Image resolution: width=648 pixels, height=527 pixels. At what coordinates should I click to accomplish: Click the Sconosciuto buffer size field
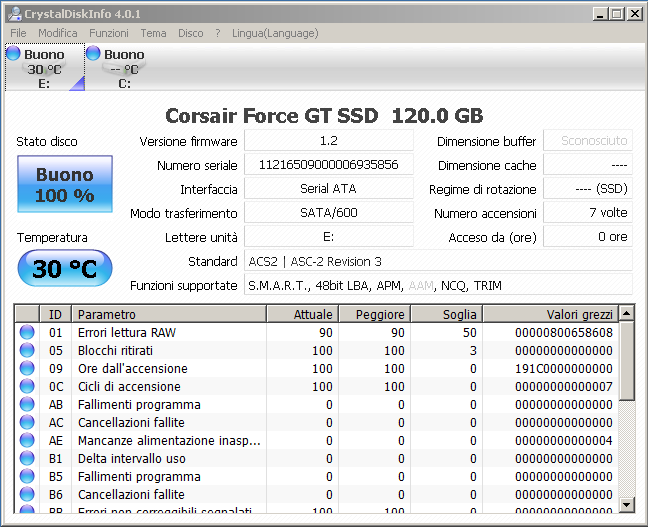tap(588, 141)
